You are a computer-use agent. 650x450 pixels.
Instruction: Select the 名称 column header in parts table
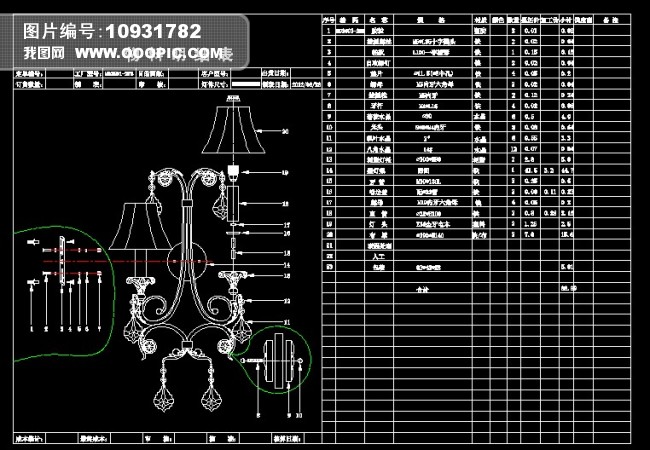[x=372, y=19]
